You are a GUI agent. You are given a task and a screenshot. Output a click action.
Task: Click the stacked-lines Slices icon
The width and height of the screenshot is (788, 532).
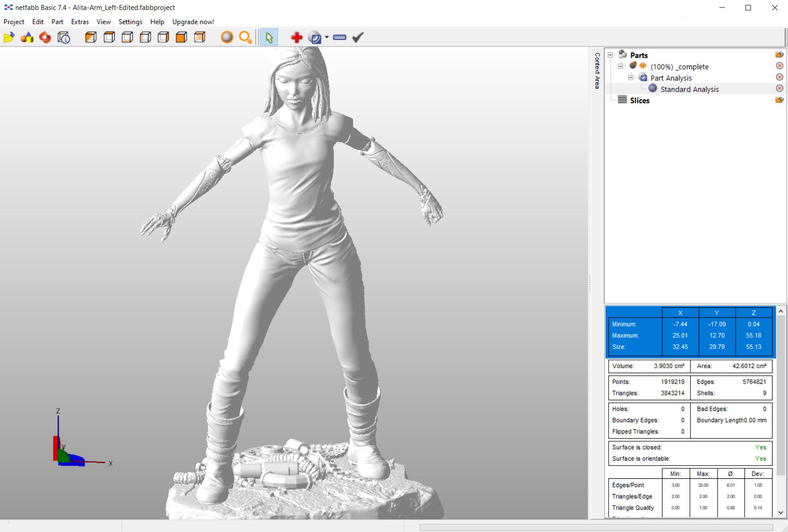(622, 100)
